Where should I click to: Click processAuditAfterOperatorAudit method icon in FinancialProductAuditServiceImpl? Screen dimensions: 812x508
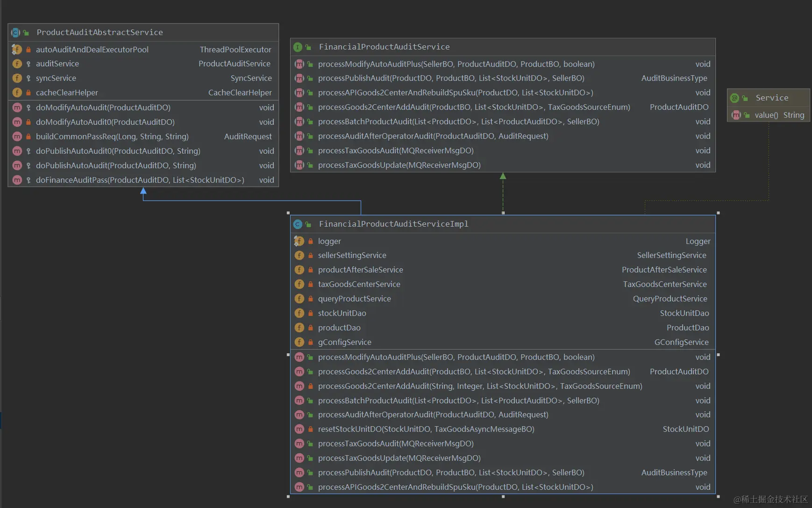[x=299, y=415]
